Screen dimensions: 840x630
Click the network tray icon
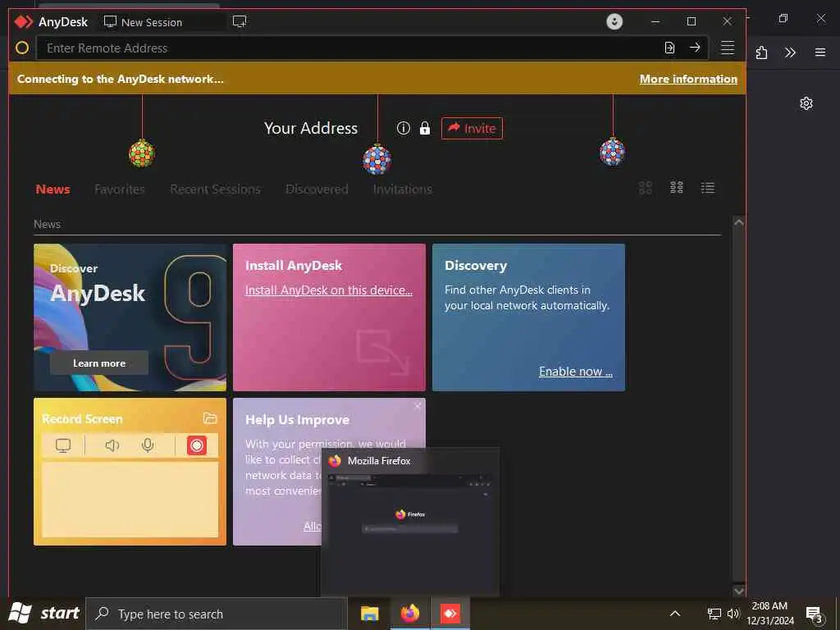point(714,614)
